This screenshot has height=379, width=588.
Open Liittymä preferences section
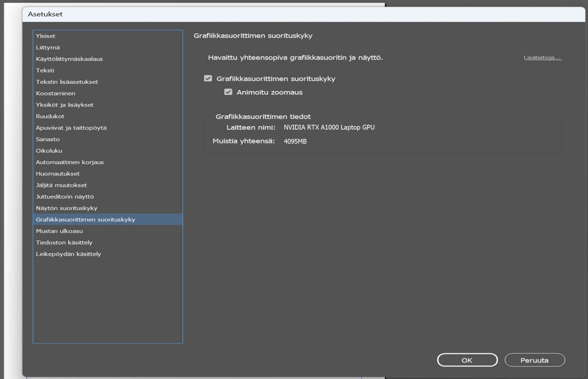click(48, 47)
